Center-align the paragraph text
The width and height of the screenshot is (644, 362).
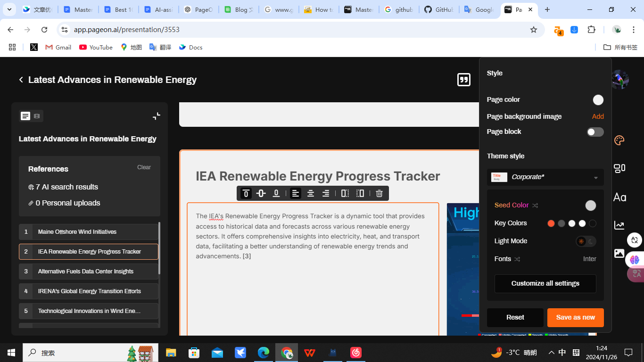tap(311, 193)
